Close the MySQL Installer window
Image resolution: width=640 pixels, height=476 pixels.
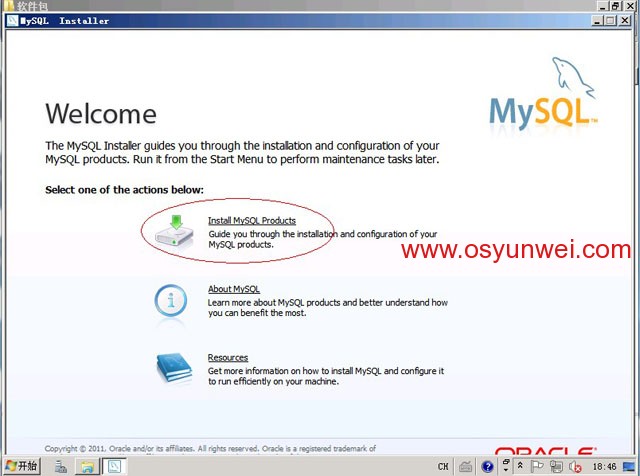624,20
